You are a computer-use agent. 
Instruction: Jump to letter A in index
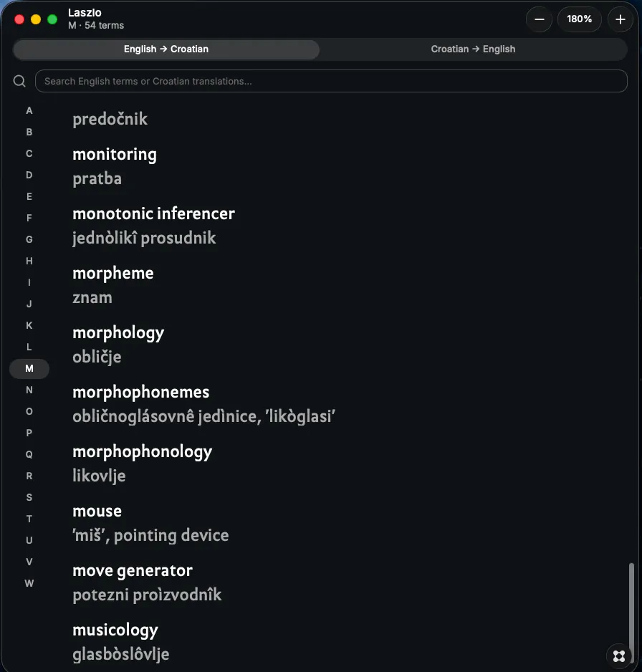[x=29, y=110]
